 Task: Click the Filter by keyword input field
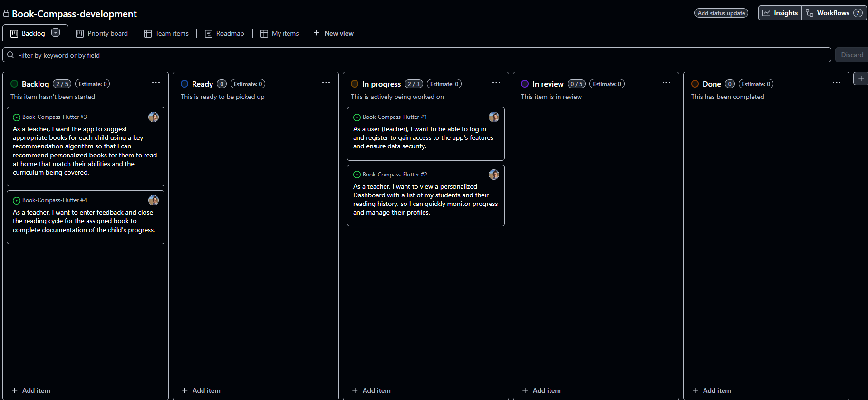click(416, 55)
